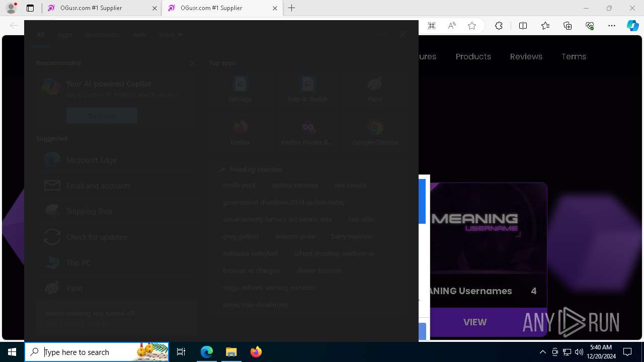
Task: Launch Google Chrome from Top apps
Action: pyautogui.click(x=375, y=133)
